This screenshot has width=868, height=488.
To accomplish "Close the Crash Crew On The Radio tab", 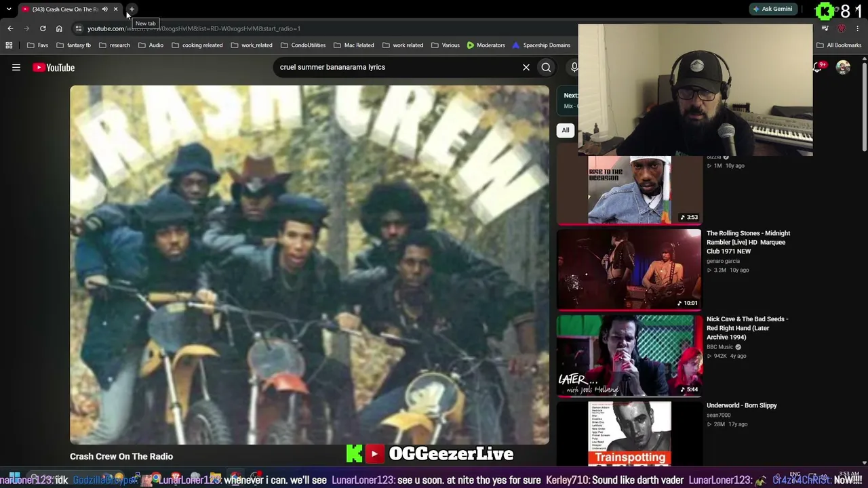I will (x=116, y=9).
